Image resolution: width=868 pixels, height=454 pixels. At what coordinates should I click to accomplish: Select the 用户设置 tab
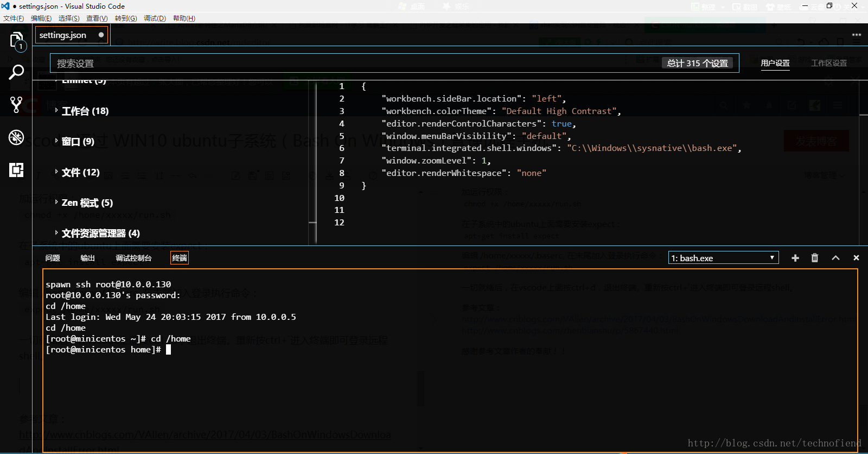click(x=775, y=63)
